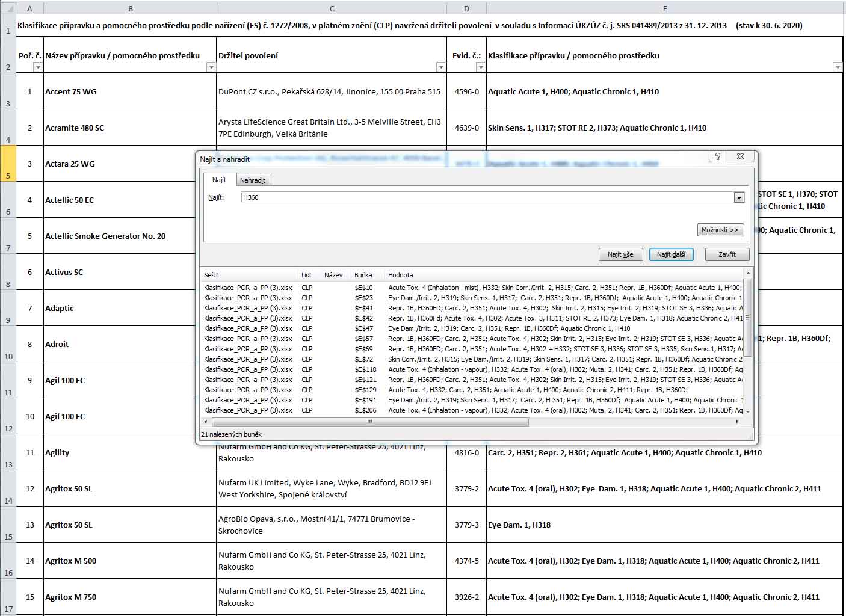Expand search options with Možnosti >>
The image size is (846, 616).
pyautogui.click(x=720, y=230)
